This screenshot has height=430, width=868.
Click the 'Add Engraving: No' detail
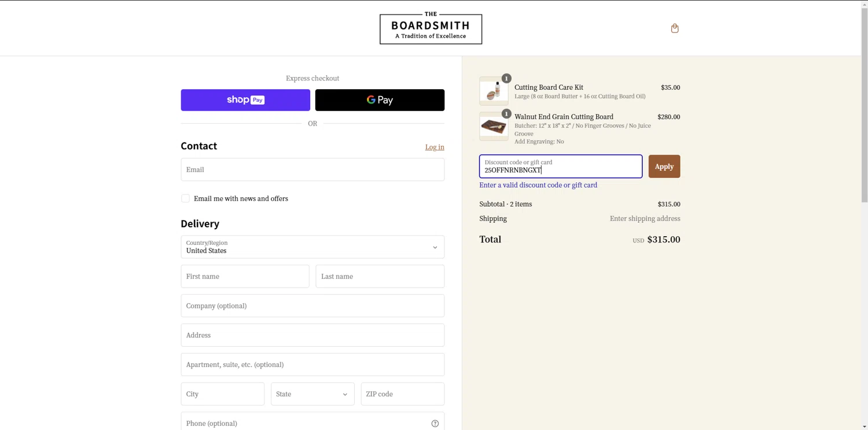539,142
